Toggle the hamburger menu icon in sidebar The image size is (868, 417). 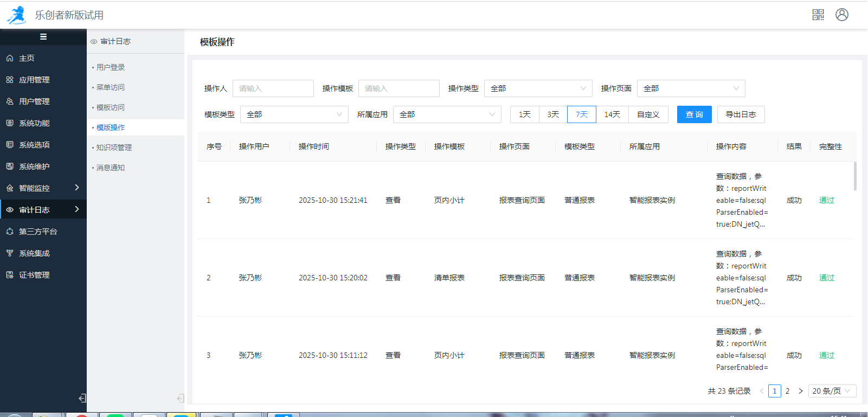point(43,37)
